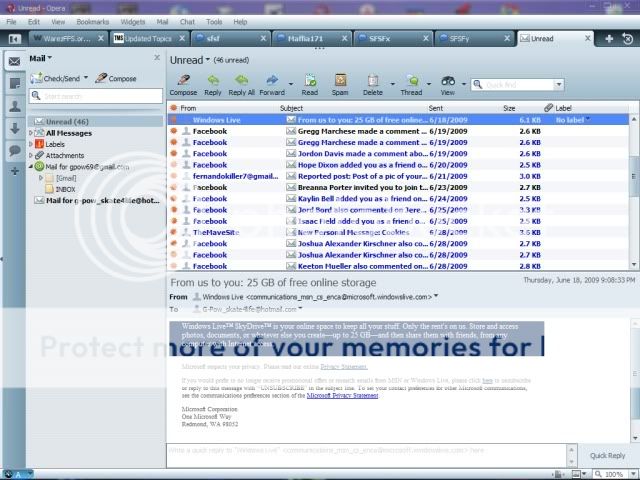
Task: Open the Widgets menu
Action: (x=133, y=22)
